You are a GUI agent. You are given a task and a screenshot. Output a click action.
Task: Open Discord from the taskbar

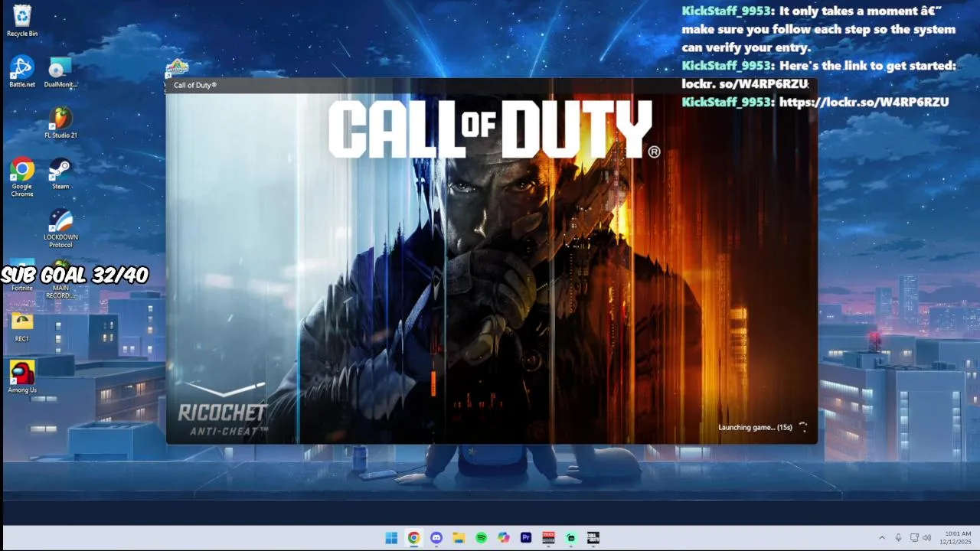click(436, 538)
